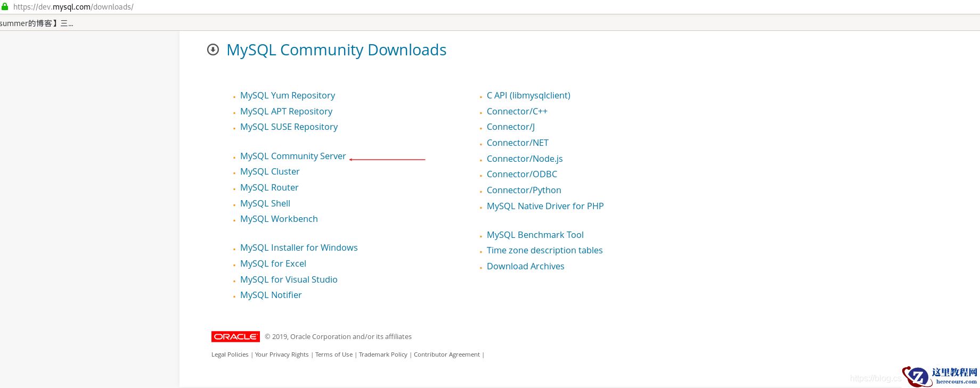Click the download circle icon beside heading

coord(213,49)
